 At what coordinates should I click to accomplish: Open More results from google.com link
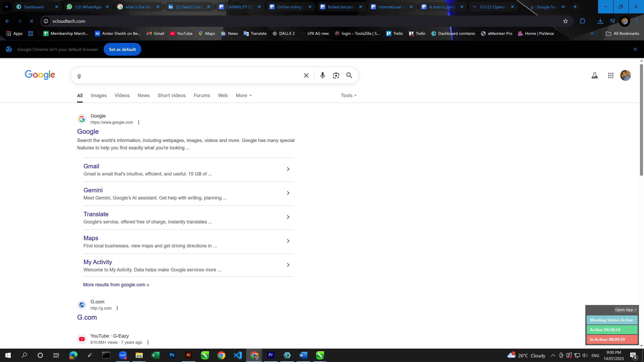point(116,285)
